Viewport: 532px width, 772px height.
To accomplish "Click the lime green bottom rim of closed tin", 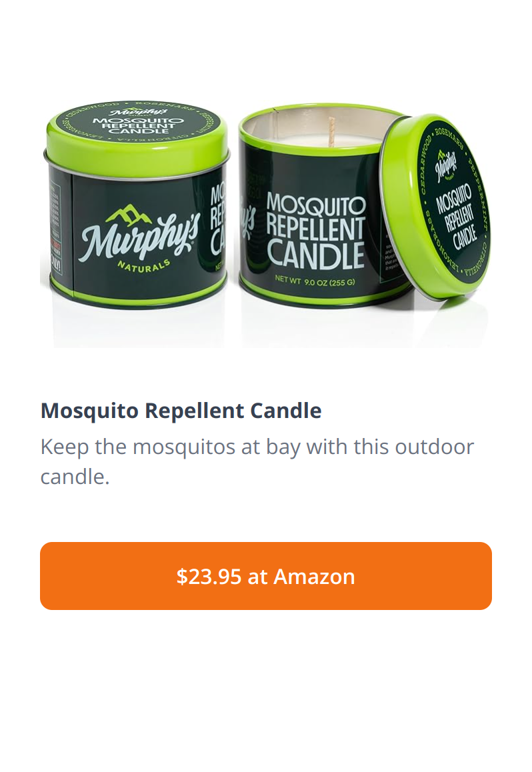I will click(138, 293).
